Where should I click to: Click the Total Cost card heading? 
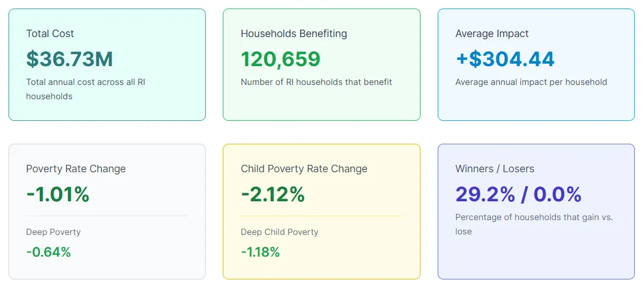pyautogui.click(x=50, y=34)
